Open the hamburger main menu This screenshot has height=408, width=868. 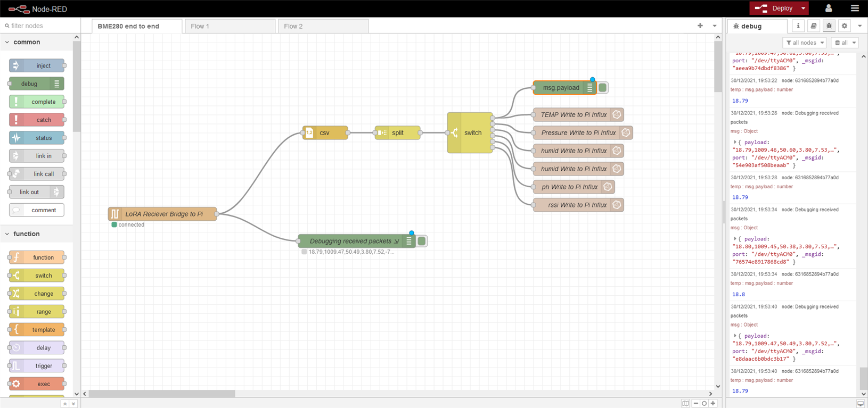(855, 9)
